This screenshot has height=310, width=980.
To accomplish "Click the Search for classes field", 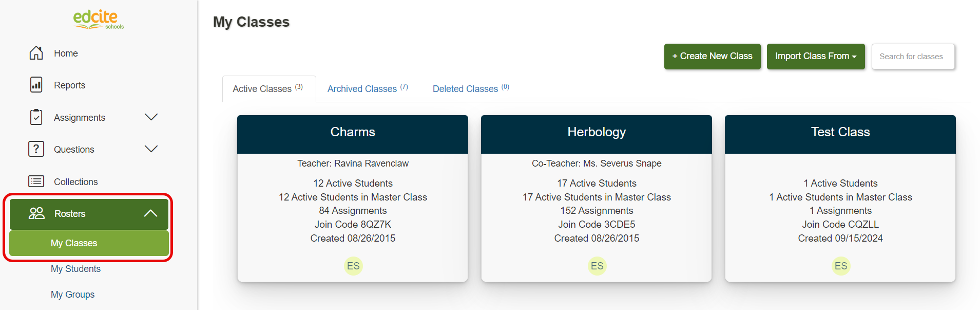I will 913,57.
